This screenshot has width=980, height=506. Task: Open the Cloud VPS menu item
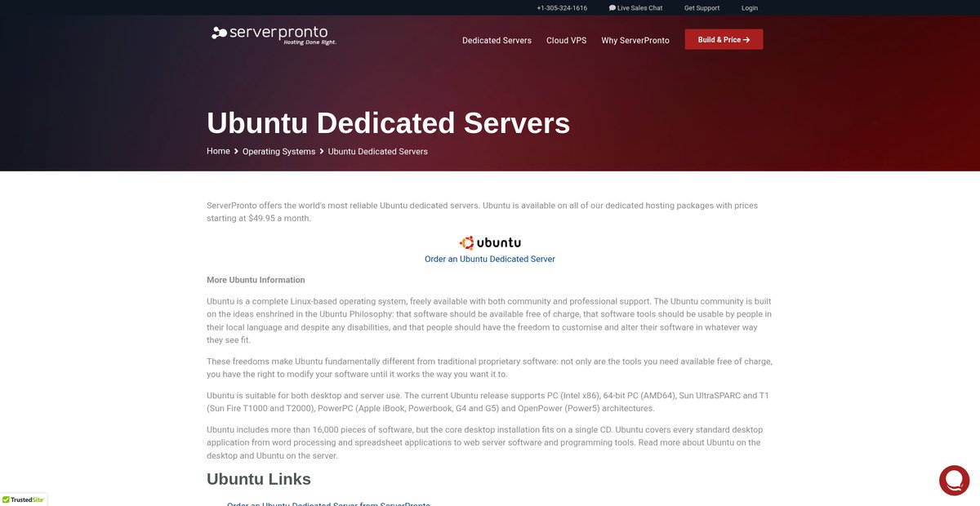coord(567,40)
